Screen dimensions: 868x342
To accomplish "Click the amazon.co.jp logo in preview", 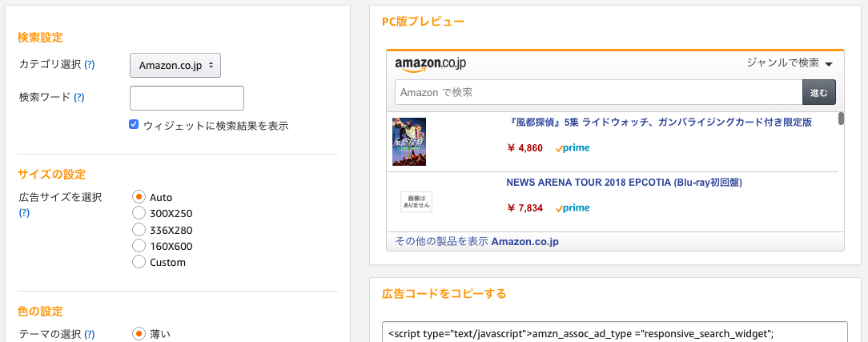I will point(430,64).
